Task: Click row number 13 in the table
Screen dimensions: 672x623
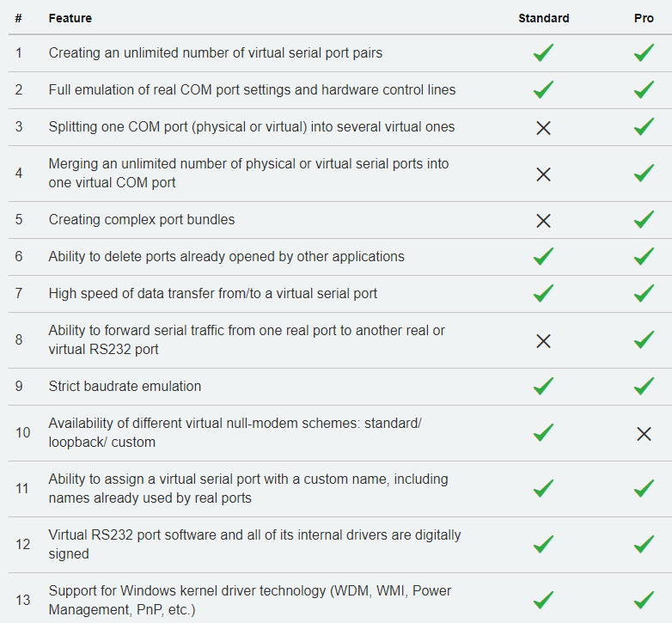Action: tap(22, 600)
